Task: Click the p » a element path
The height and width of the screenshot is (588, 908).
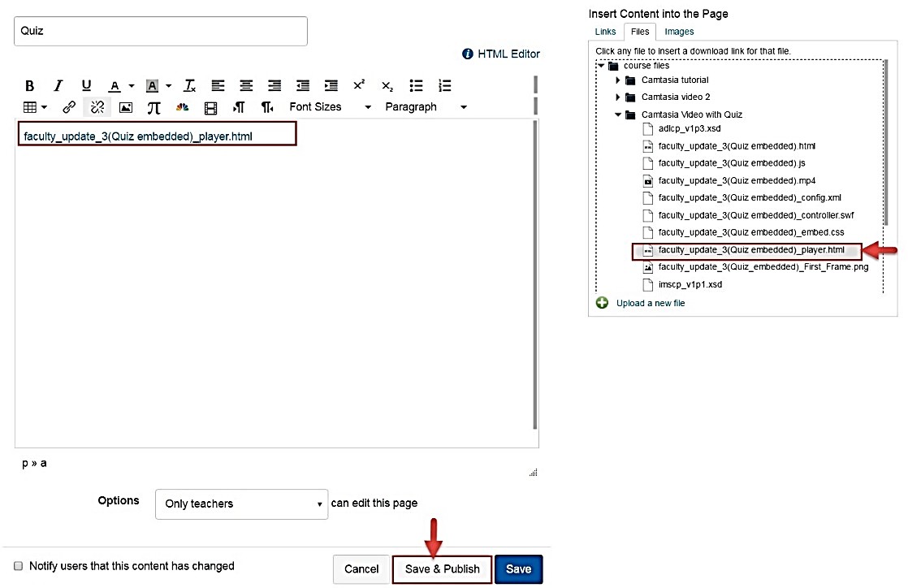Action: pyautogui.click(x=34, y=464)
